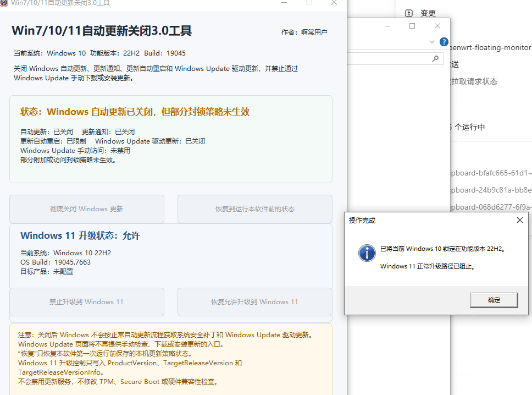This screenshot has width=532, height=395.
Task: Click 已将当前 Windows 10 锁定 message text
Action: pyautogui.click(x=443, y=249)
